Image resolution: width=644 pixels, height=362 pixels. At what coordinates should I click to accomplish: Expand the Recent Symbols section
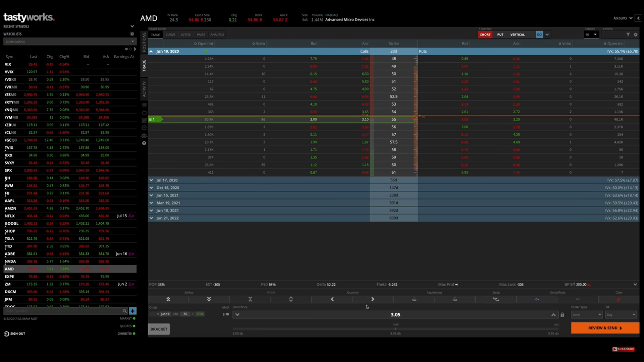(132, 26)
